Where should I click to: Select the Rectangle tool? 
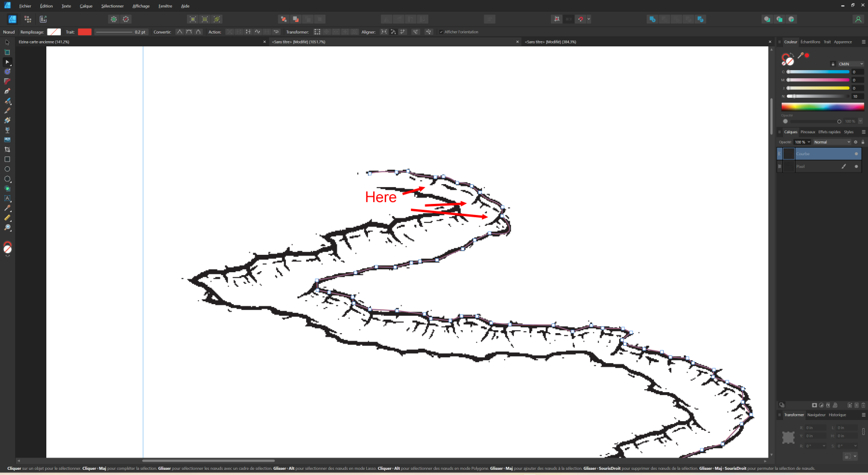(7, 159)
